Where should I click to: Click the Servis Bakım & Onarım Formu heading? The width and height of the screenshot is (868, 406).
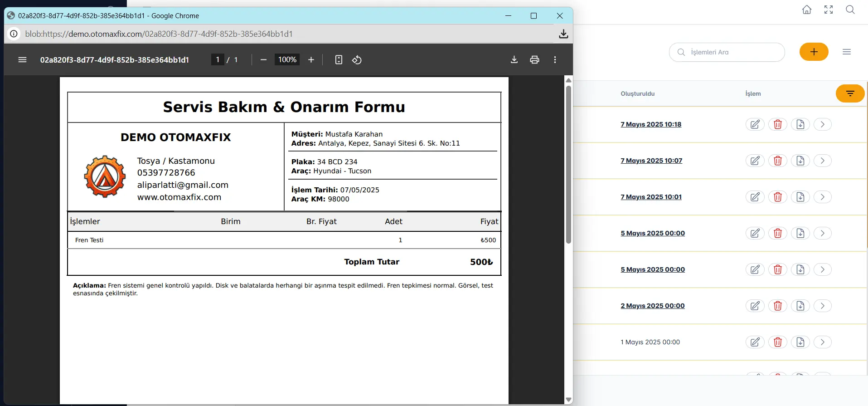pyautogui.click(x=284, y=107)
